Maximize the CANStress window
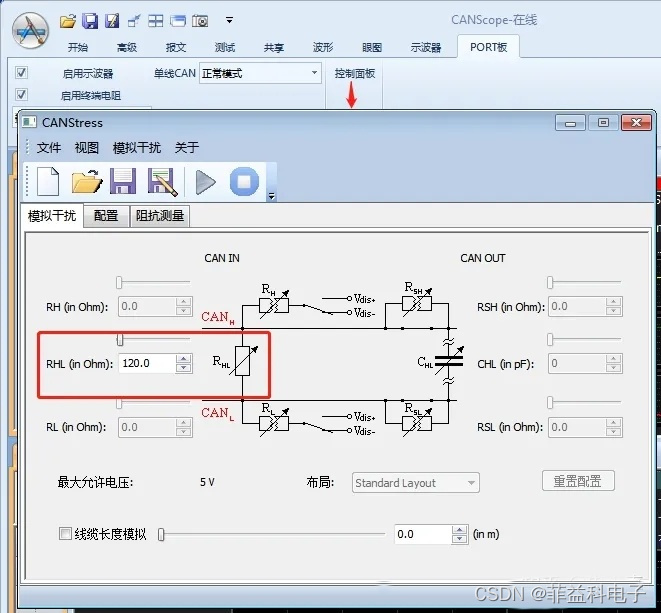The height and width of the screenshot is (613, 661). coord(603,123)
